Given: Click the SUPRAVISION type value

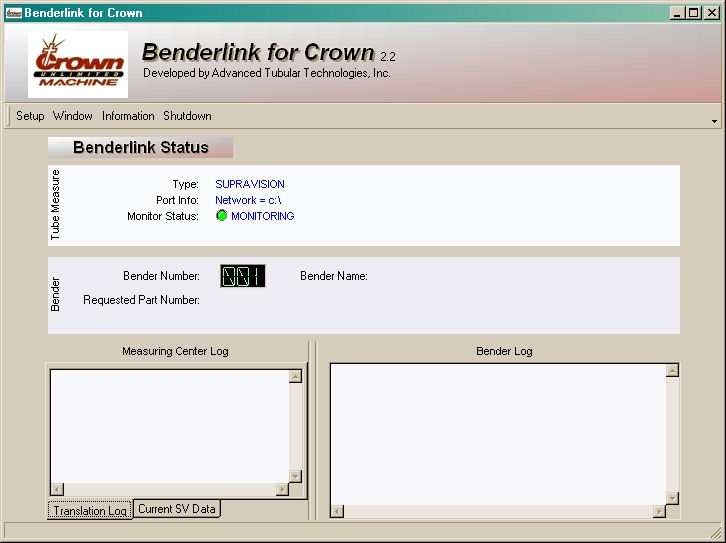Looking at the screenshot, I should coord(250,184).
